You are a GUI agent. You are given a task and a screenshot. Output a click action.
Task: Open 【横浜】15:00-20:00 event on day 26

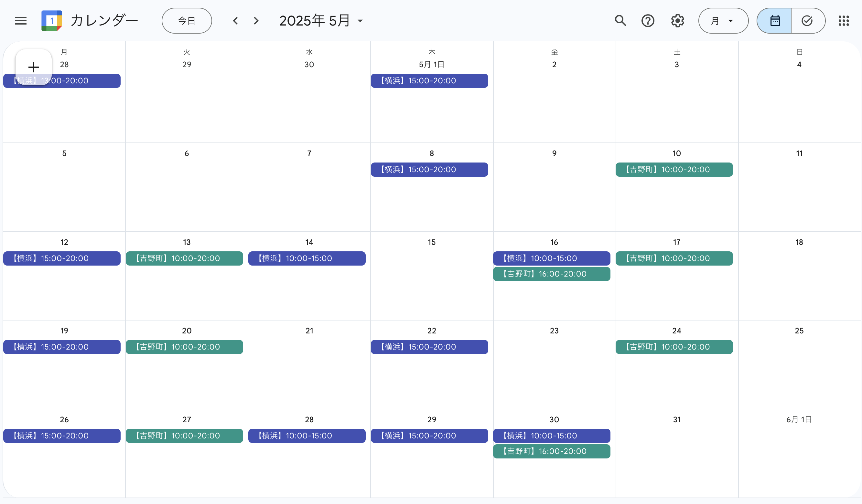(x=62, y=436)
